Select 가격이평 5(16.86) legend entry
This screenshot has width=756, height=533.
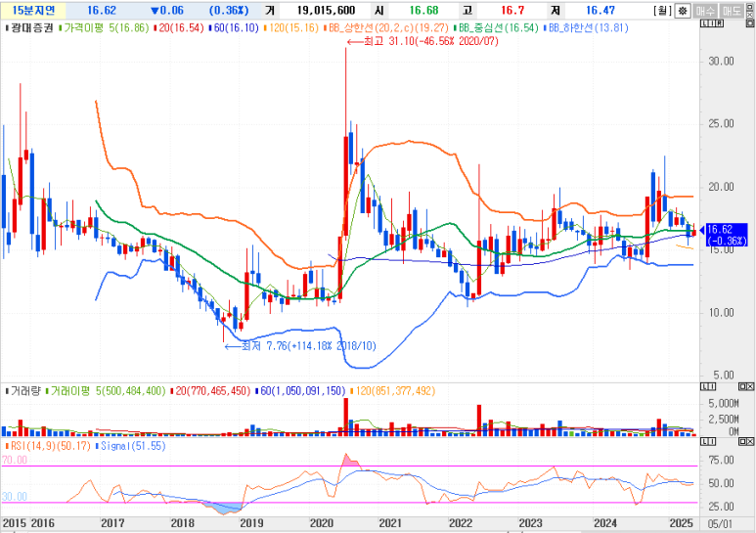click(x=104, y=28)
